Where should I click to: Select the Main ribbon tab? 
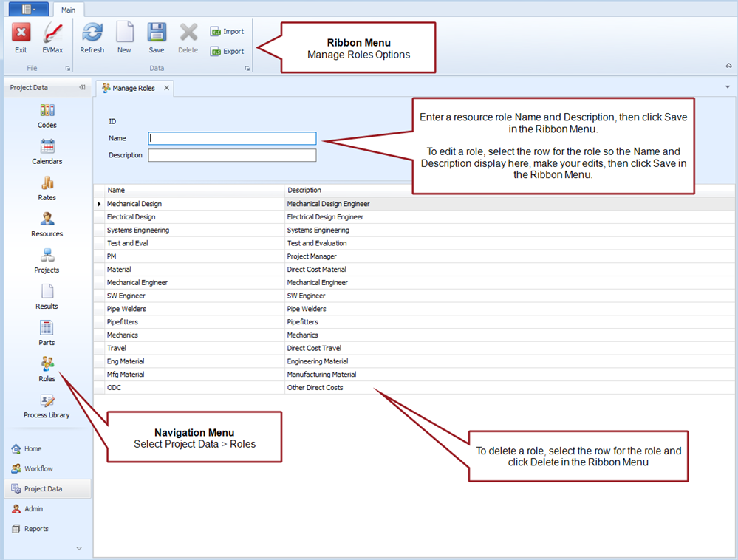point(69,10)
